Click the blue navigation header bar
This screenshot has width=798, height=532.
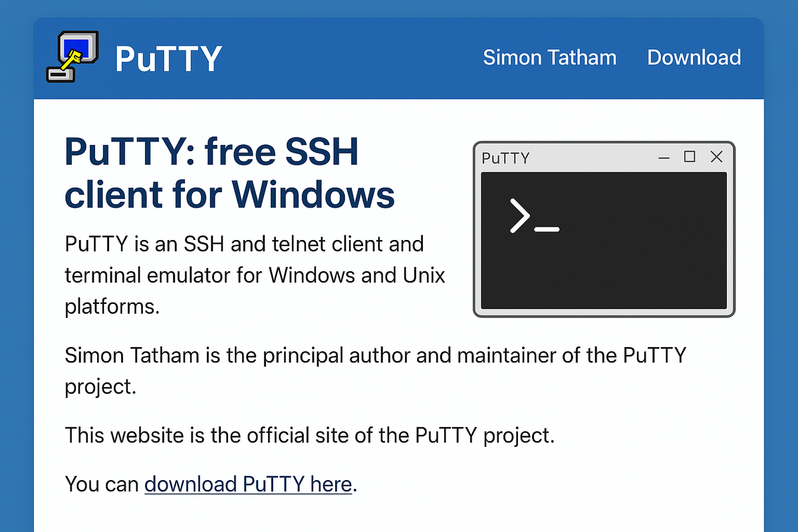pyautogui.click(x=366, y=58)
